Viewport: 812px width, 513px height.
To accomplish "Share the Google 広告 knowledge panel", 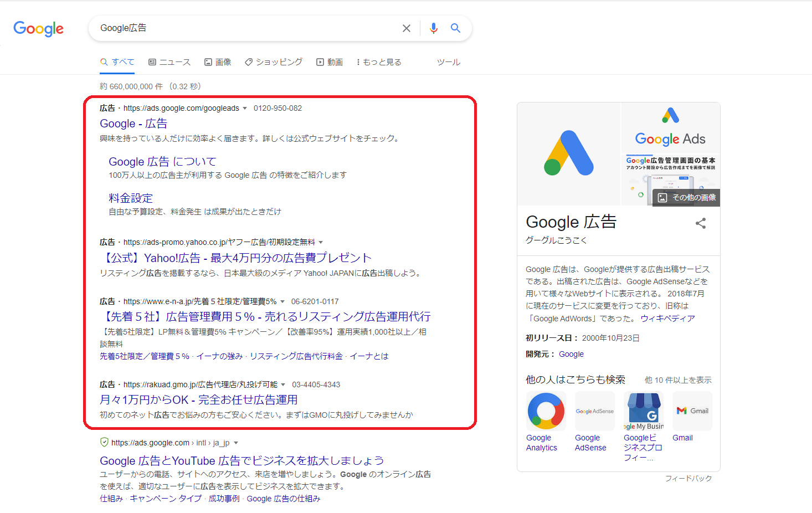I will [701, 223].
